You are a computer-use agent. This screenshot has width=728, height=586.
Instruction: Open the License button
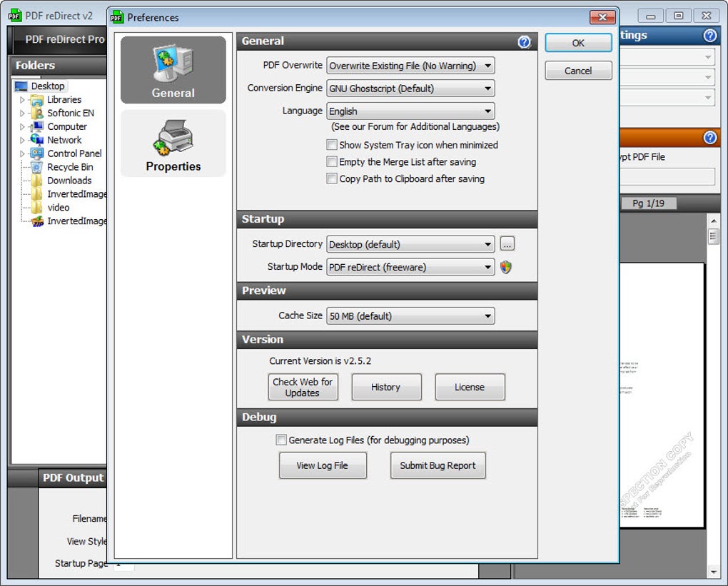[470, 387]
